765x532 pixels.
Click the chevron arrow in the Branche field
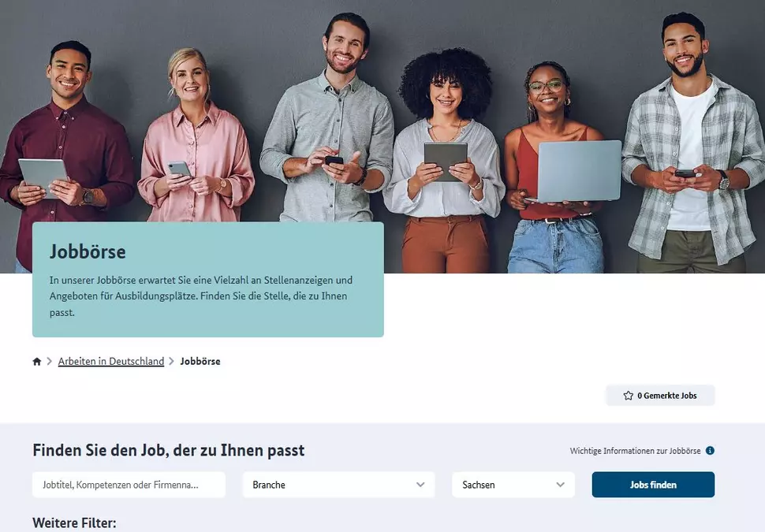point(420,485)
